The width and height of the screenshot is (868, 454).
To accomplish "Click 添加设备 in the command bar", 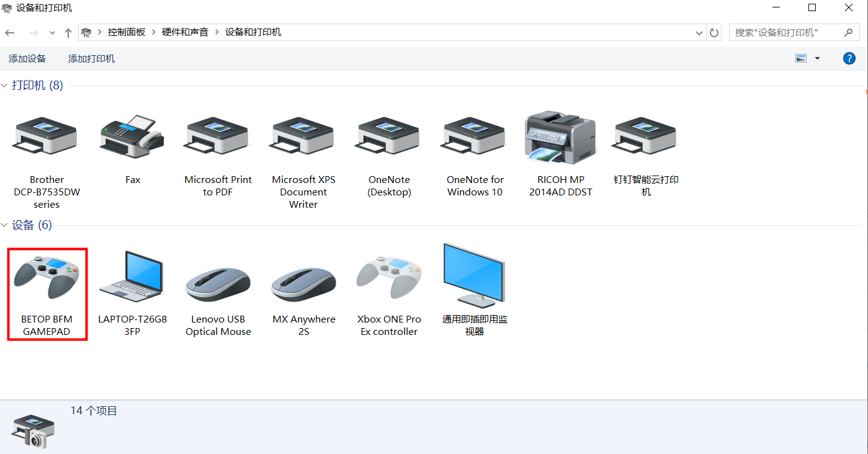I will coord(27,59).
